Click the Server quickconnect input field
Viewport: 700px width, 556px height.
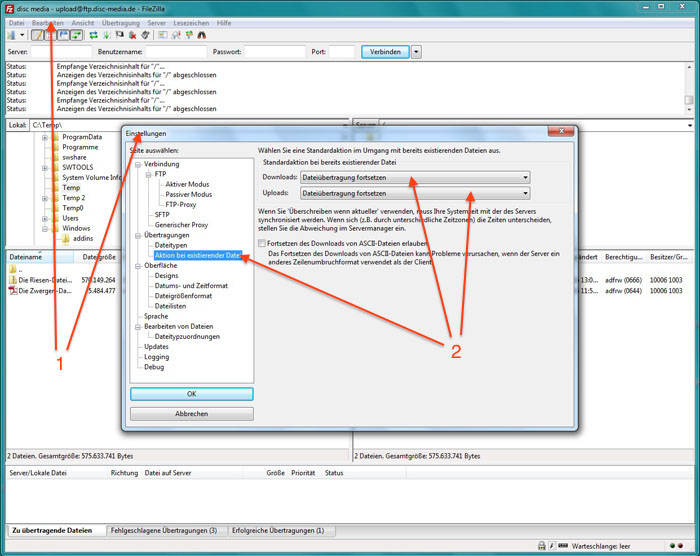pos(61,52)
